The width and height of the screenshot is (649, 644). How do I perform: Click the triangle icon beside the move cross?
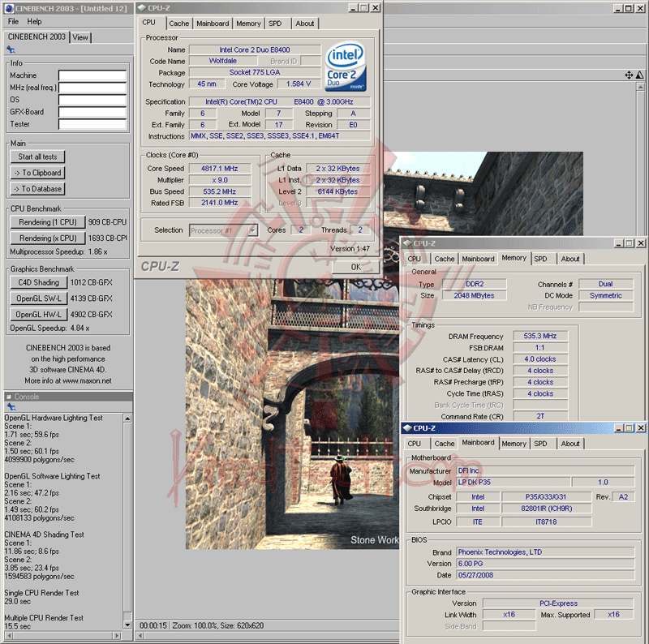pos(640,75)
